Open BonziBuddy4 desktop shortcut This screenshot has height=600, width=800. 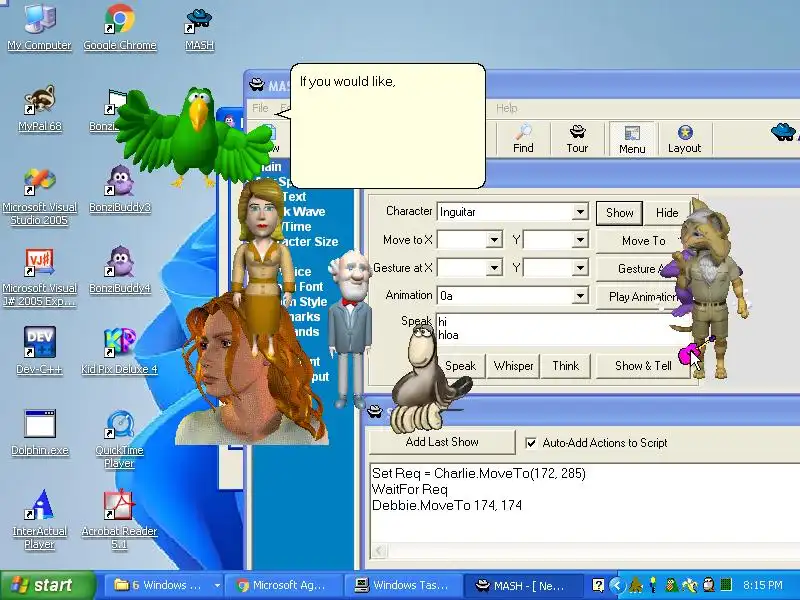point(119,270)
